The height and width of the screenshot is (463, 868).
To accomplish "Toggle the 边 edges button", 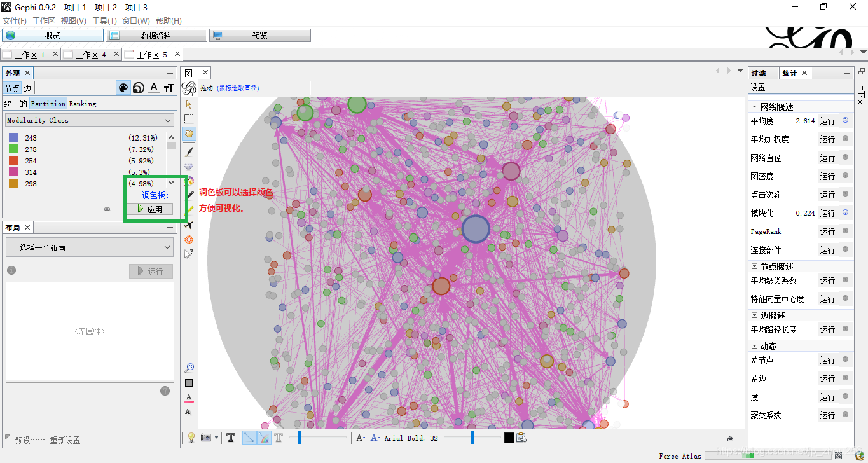I will pyautogui.click(x=27, y=88).
